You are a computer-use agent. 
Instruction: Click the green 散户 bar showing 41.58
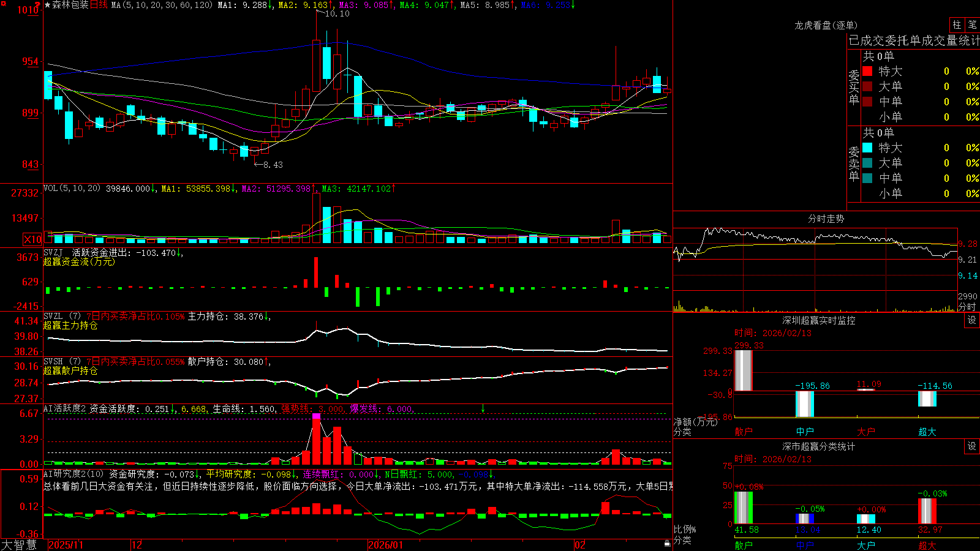744,508
